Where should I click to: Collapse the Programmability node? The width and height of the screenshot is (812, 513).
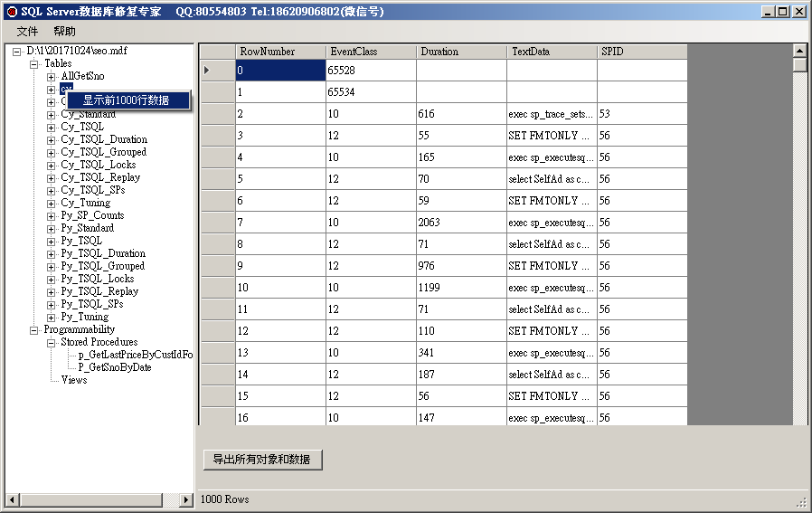pyautogui.click(x=34, y=330)
